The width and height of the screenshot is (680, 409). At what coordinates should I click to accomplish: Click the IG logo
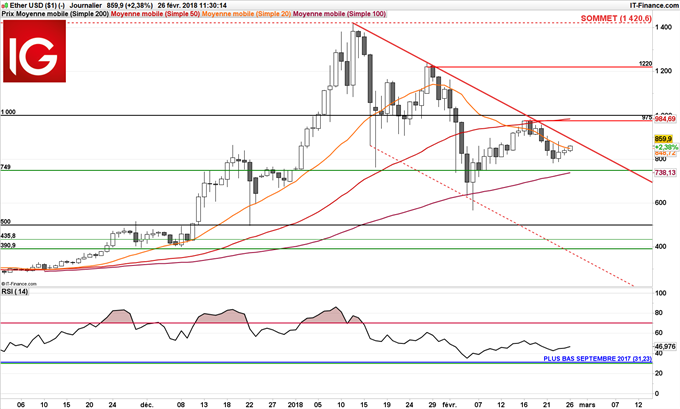pos(35,51)
